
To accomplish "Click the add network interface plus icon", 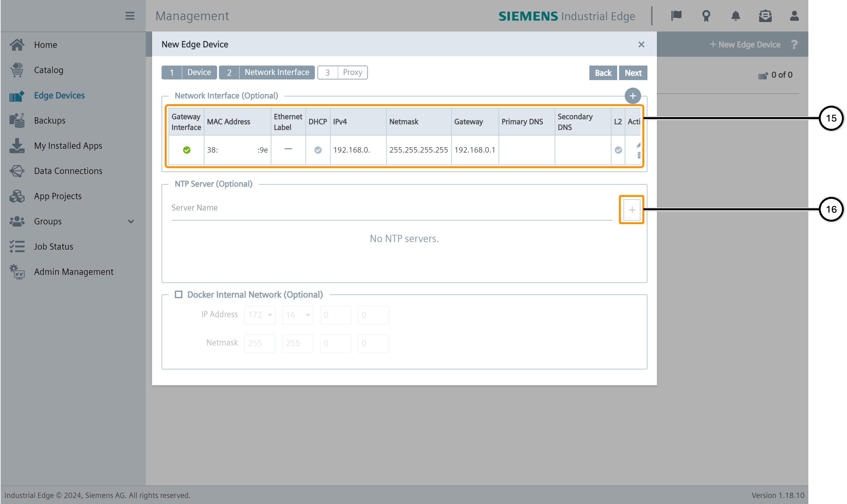I will pos(632,96).
